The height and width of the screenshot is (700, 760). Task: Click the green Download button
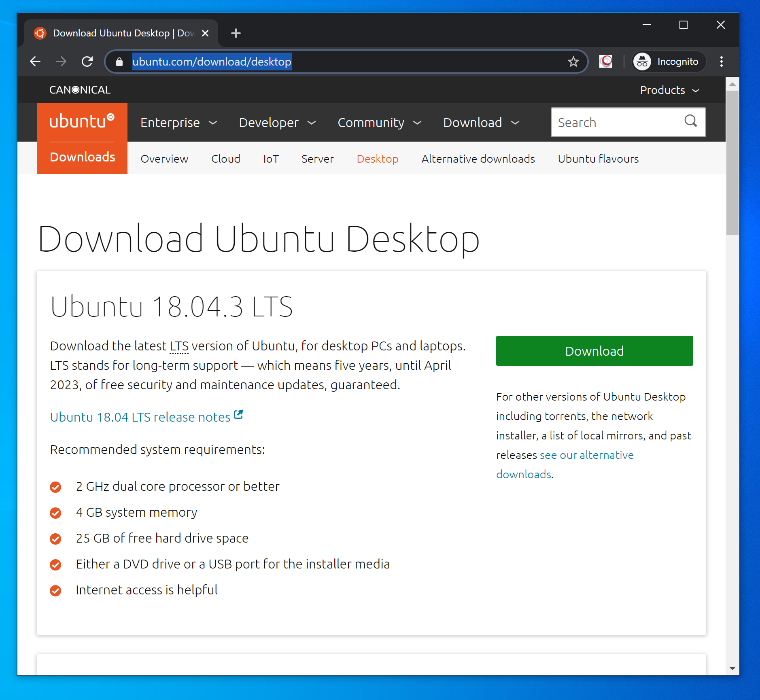pyautogui.click(x=594, y=351)
